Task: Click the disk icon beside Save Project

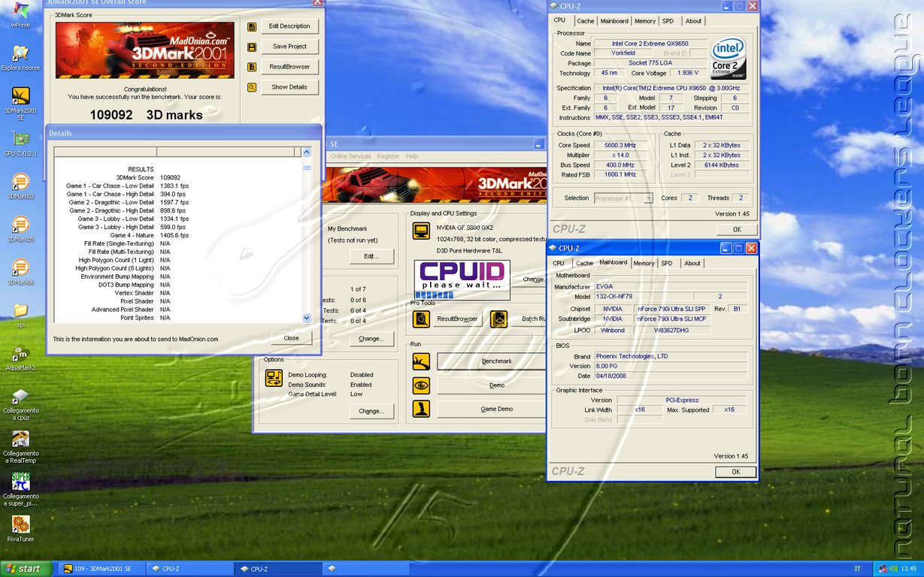Action: 252,47
